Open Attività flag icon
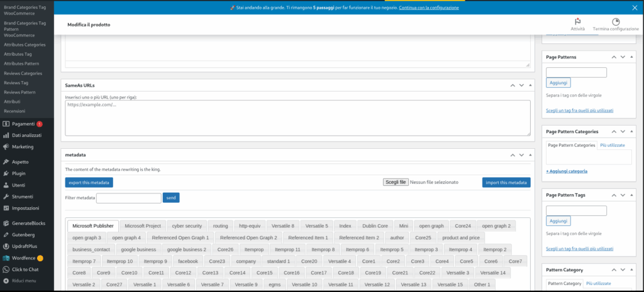The width and height of the screenshot is (644, 292). pyautogui.click(x=578, y=22)
